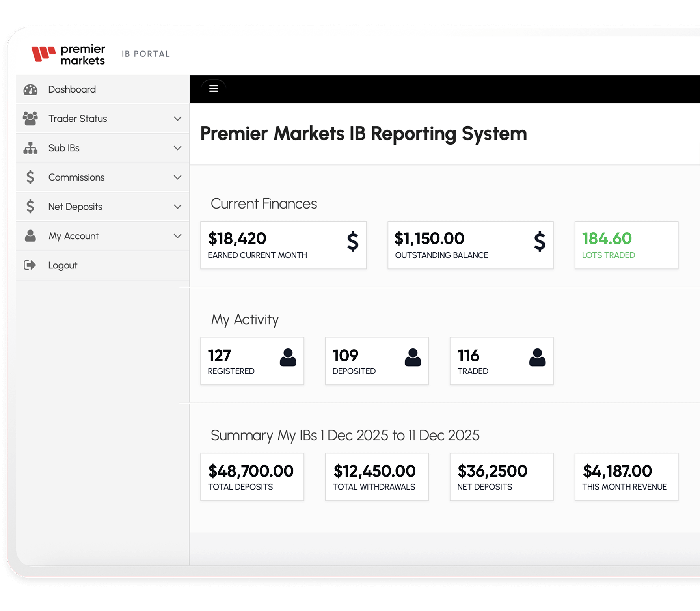Expand the Commissions submenu chevron
Image resolution: width=700 pixels, height=611 pixels.
178,177
